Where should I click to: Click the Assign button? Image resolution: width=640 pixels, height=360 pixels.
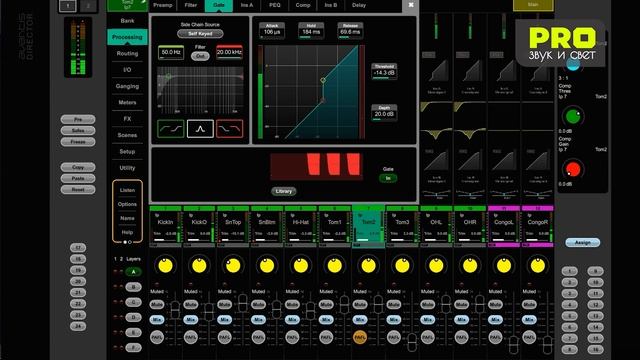(x=582, y=242)
